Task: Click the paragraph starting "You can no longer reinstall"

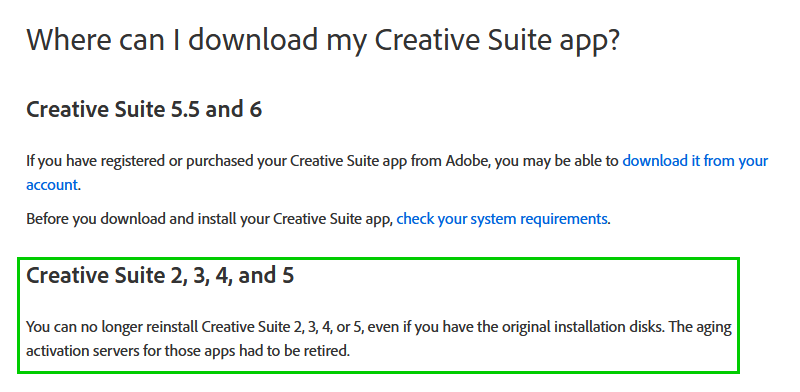Action: (379, 338)
